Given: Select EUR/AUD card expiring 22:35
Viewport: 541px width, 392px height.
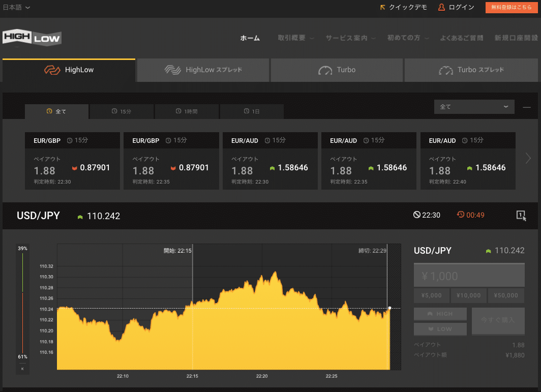Looking at the screenshot, I should pyautogui.click(x=369, y=161).
